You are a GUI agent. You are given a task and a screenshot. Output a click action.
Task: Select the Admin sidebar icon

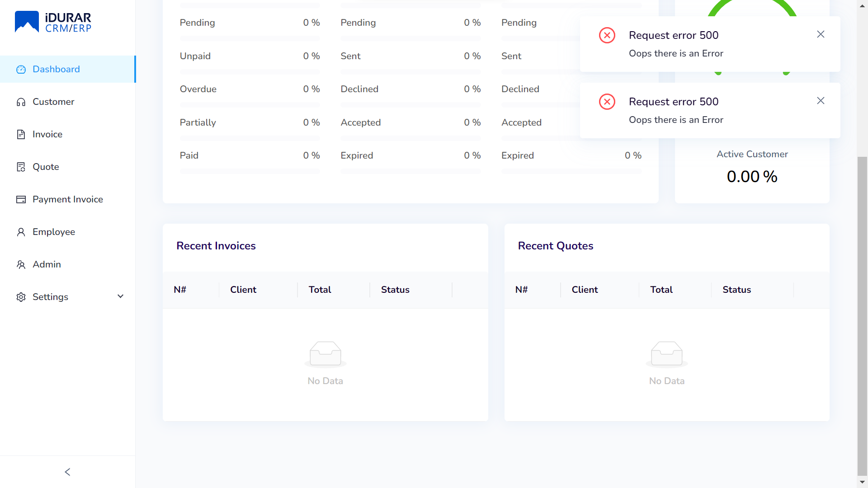[x=21, y=264]
